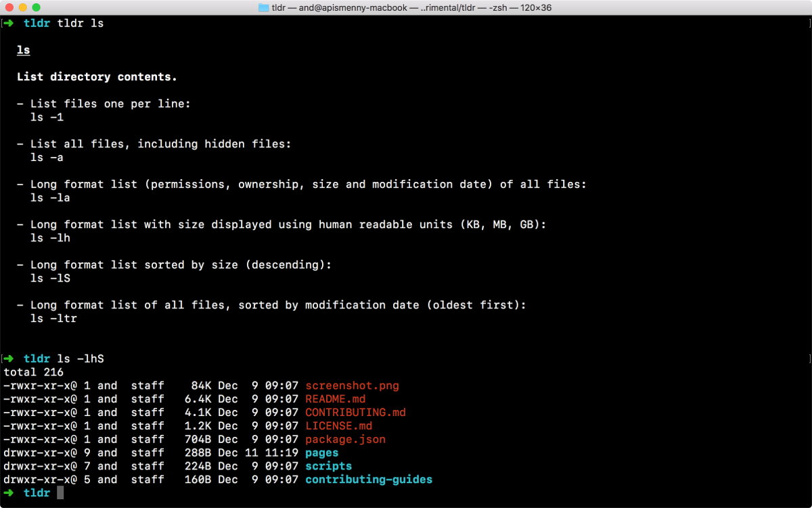Click the 84K file size value
This screenshot has height=508, width=812.
202,386
